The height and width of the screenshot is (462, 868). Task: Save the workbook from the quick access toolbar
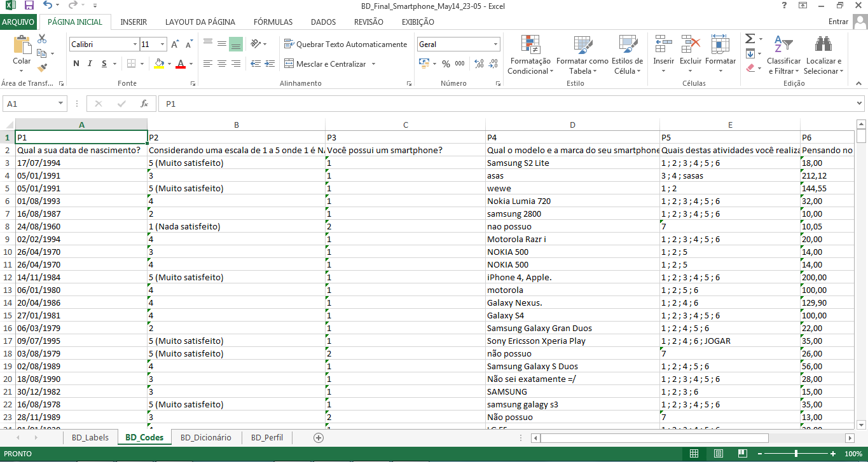point(29,6)
